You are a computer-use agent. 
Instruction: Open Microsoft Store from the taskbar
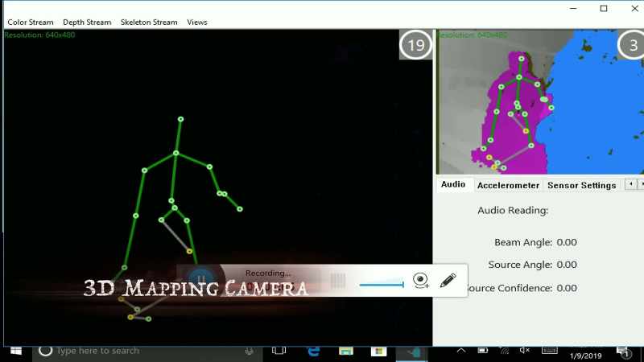[378, 351]
